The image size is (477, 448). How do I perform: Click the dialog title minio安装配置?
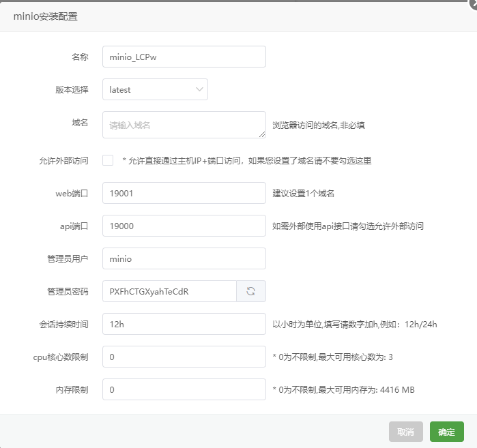pyautogui.click(x=45, y=16)
